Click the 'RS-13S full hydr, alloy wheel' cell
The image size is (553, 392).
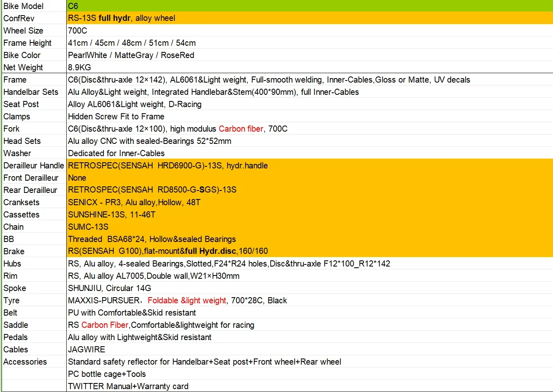[310, 18]
